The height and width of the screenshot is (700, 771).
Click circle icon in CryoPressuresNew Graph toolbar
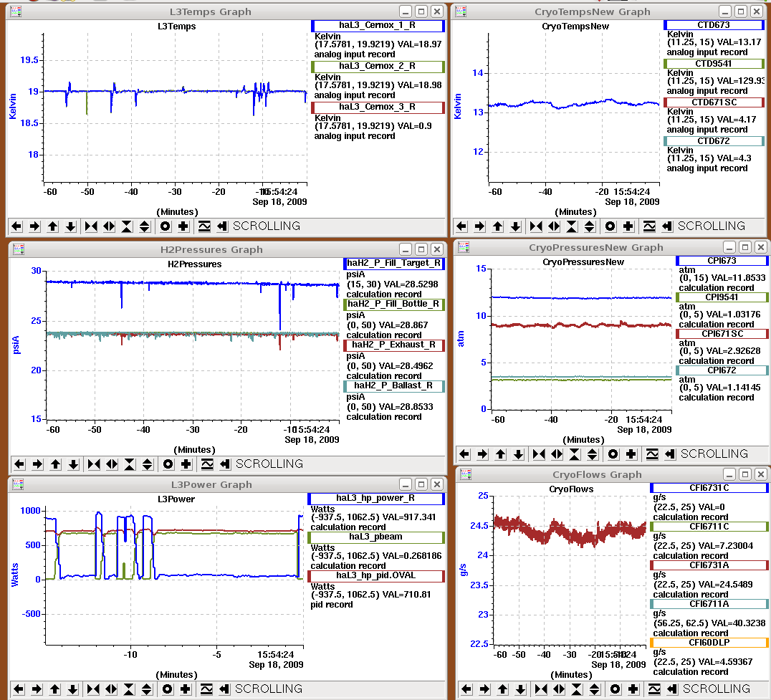point(613,454)
